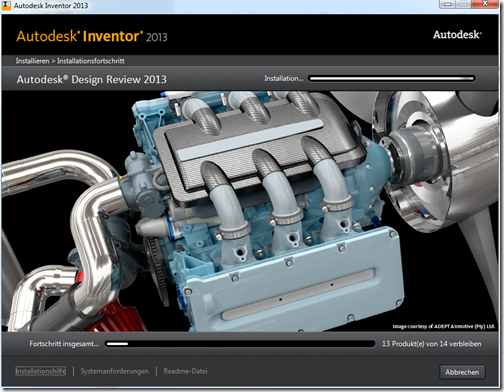Open the Installationshilfe link

pos(41,371)
